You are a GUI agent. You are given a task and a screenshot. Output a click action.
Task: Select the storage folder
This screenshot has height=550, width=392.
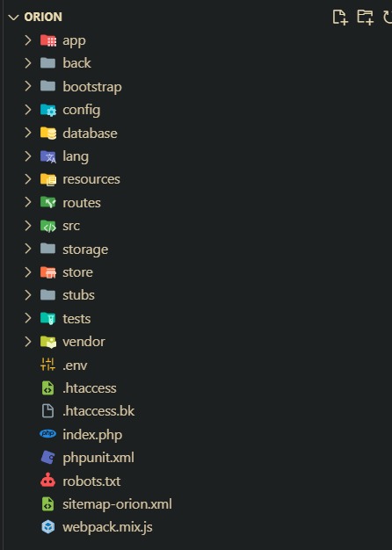[85, 250]
